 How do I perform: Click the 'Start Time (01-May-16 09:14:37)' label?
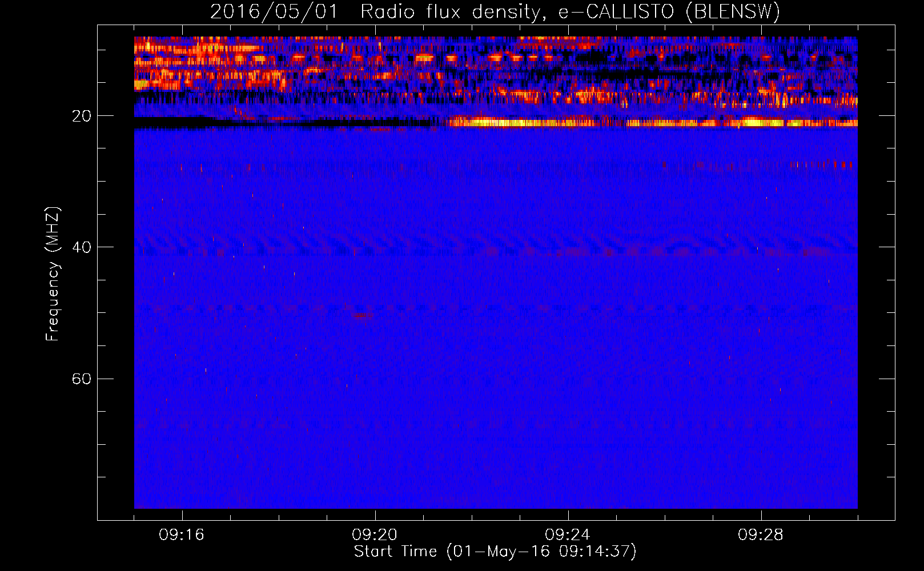click(x=495, y=552)
